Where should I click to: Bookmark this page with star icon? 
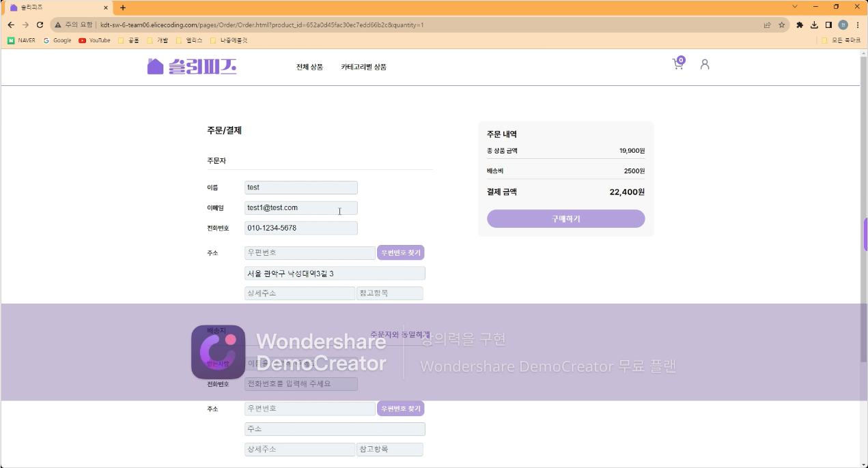tap(782, 25)
